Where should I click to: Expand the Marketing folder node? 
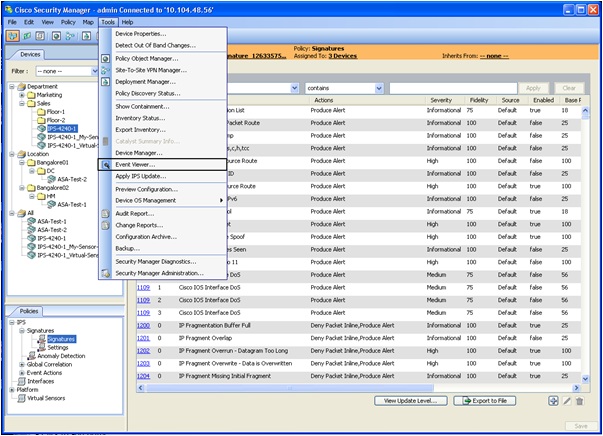click(22, 95)
